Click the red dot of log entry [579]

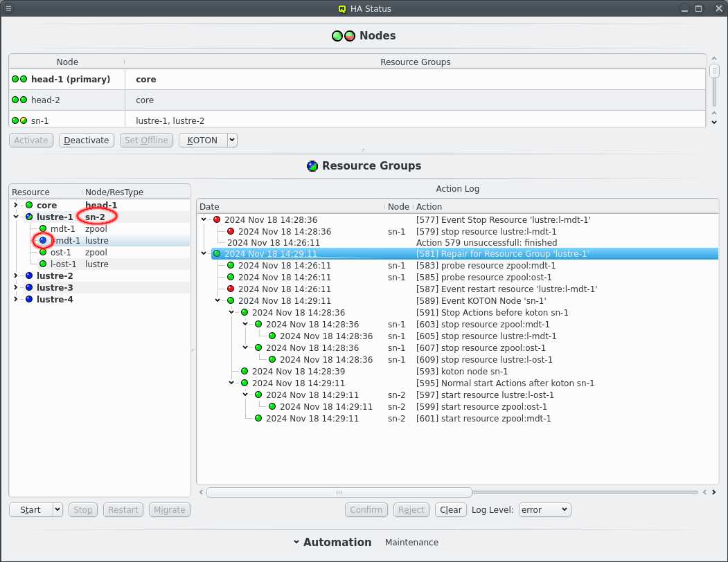(231, 231)
